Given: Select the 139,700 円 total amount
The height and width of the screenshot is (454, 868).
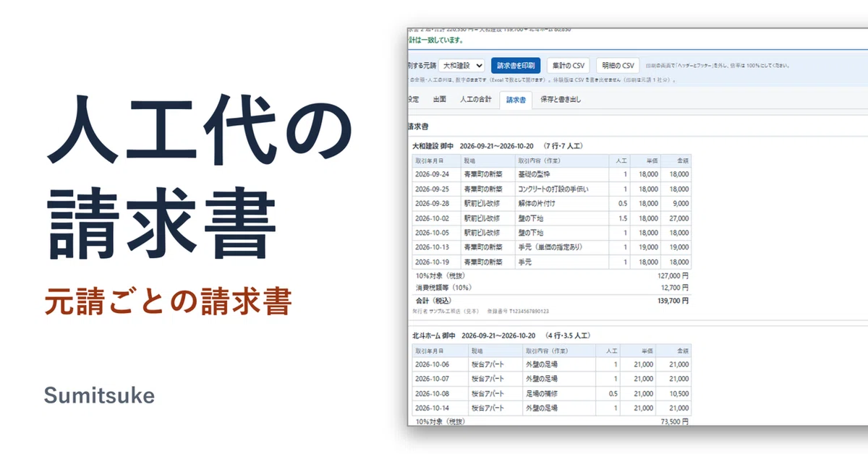Looking at the screenshot, I should coord(673,299).
